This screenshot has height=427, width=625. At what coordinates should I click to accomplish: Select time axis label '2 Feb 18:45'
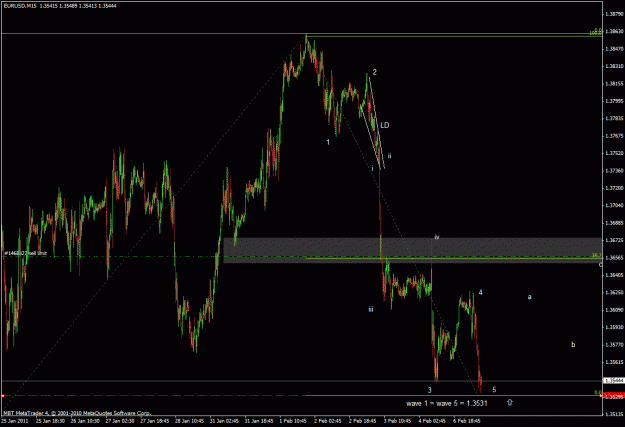(x=362, y=421)
